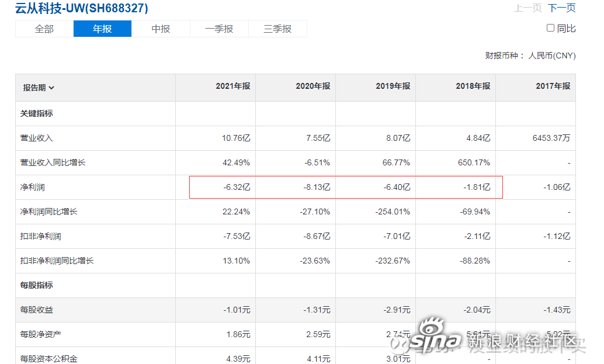604x364 pixels.
Task: Click the 扣非净利润同比增长 row label
Action: tap(57, 261)
